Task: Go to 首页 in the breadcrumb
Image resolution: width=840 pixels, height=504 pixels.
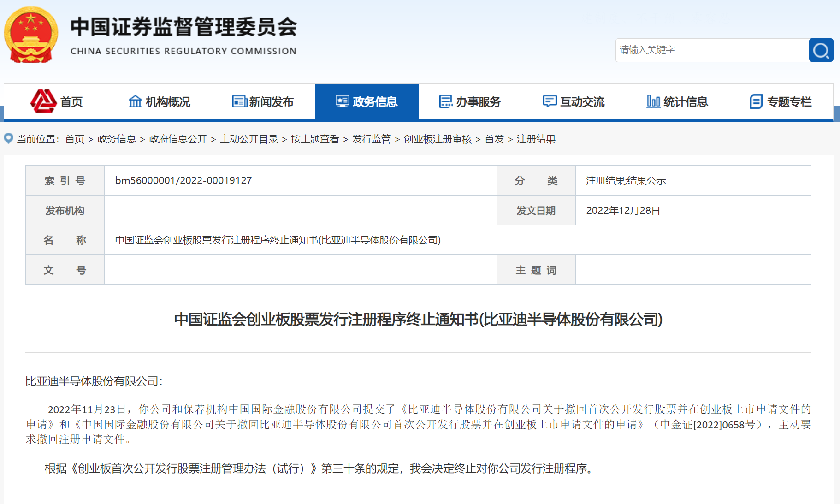Action: tap(75, 139)
